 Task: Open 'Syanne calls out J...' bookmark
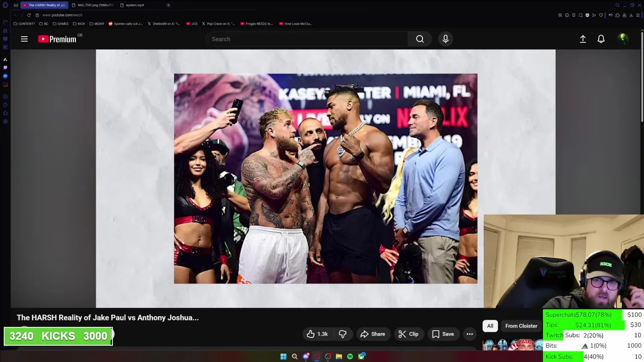[x=126, y=24]
